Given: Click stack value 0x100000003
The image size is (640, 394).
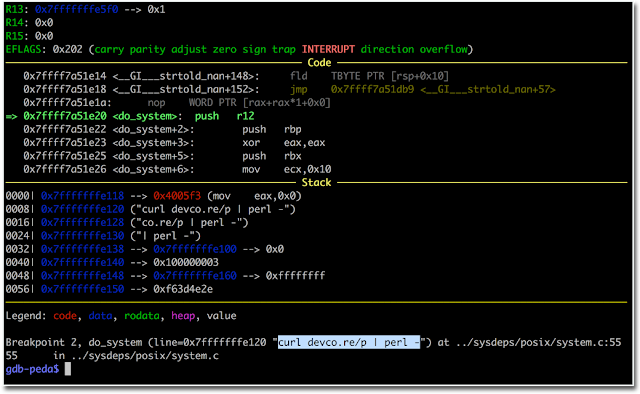Looking at the screenshot, I should click(186, 262).
